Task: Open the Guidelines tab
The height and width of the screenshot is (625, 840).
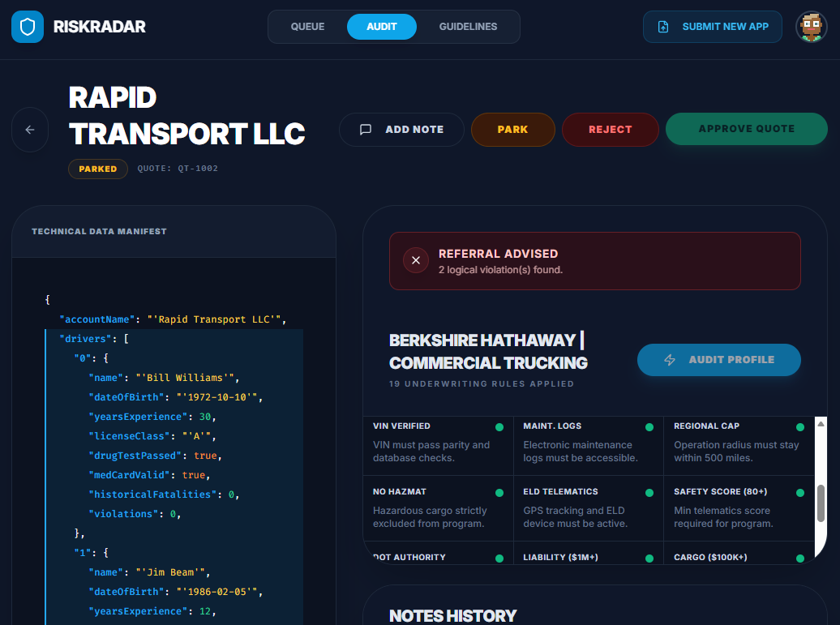Action: pos(468,27)
